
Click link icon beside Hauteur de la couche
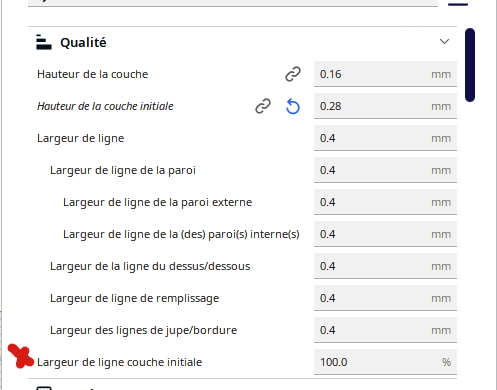click(293, 74)
